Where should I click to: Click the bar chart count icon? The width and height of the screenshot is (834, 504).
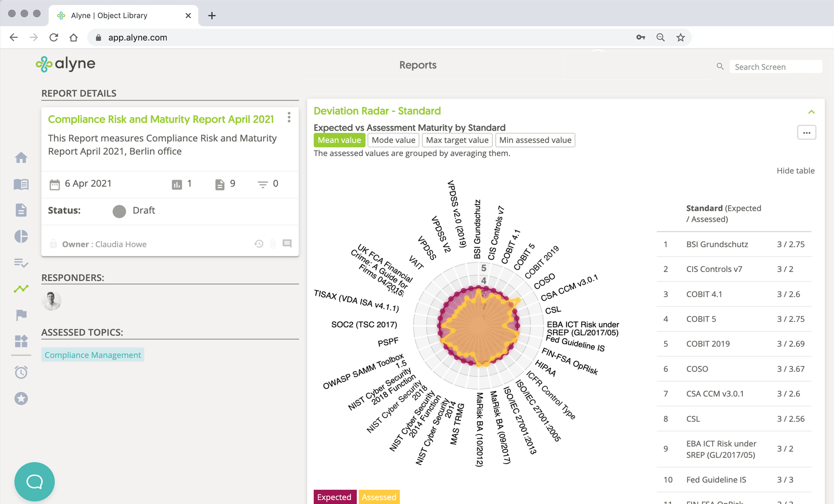coord(177,184)
